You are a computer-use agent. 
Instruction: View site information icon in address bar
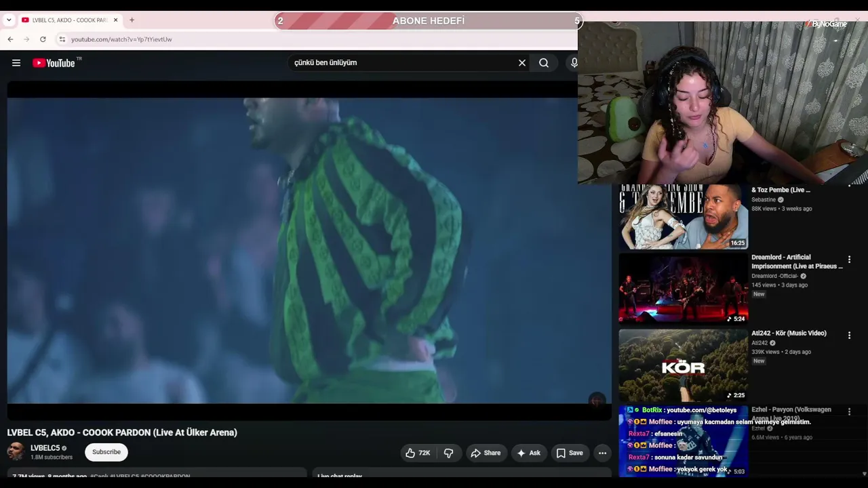click(x=62, y=39)
